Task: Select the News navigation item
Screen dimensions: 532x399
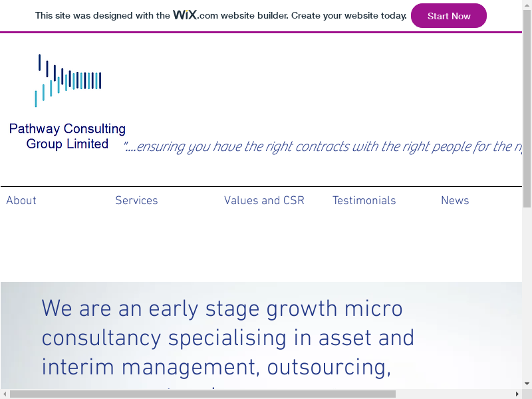Action: pos(455,201)
